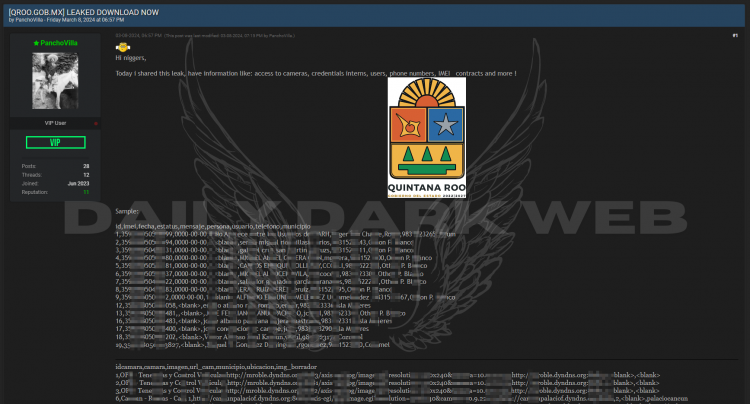Click the Threads count 12
750x404 pixels.
point(86,175)
